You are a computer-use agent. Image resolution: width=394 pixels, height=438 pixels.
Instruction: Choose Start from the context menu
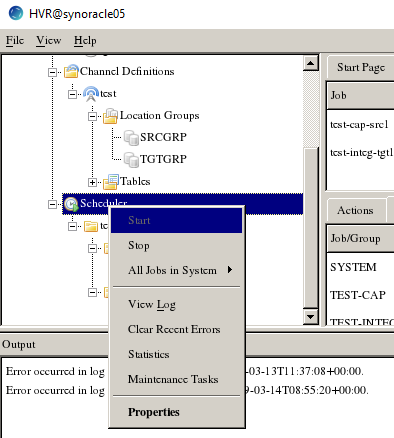pyautogui.click(x=176, y=220)
